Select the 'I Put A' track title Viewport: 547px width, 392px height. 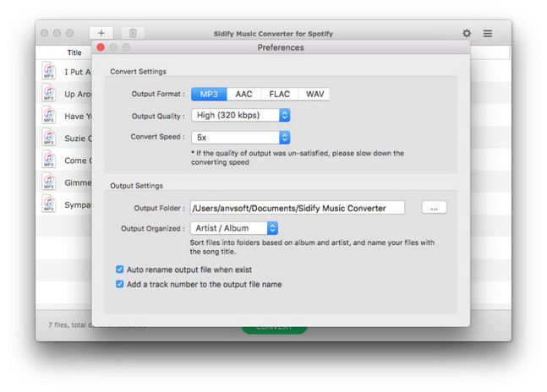click(x=78, y=72)
